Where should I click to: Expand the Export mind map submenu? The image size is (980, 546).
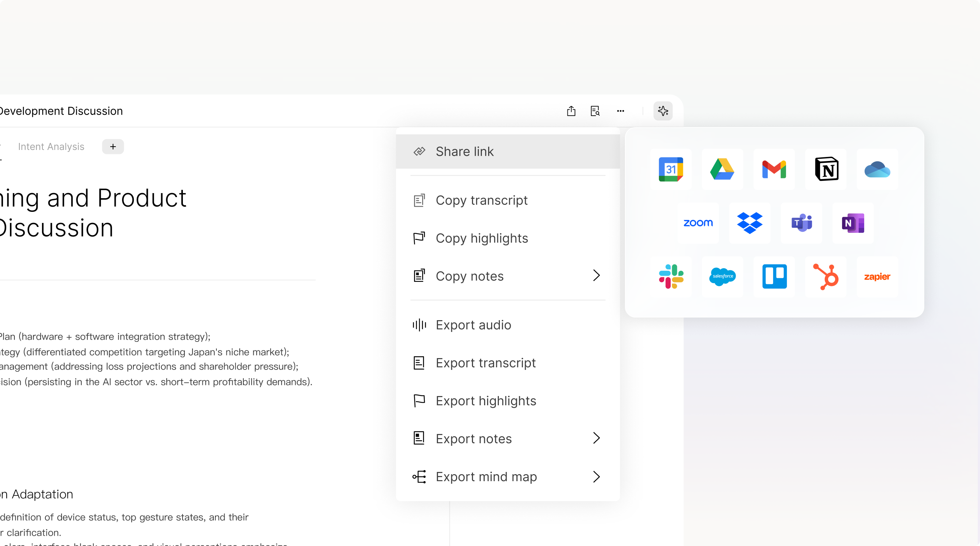tap(596, 477)
